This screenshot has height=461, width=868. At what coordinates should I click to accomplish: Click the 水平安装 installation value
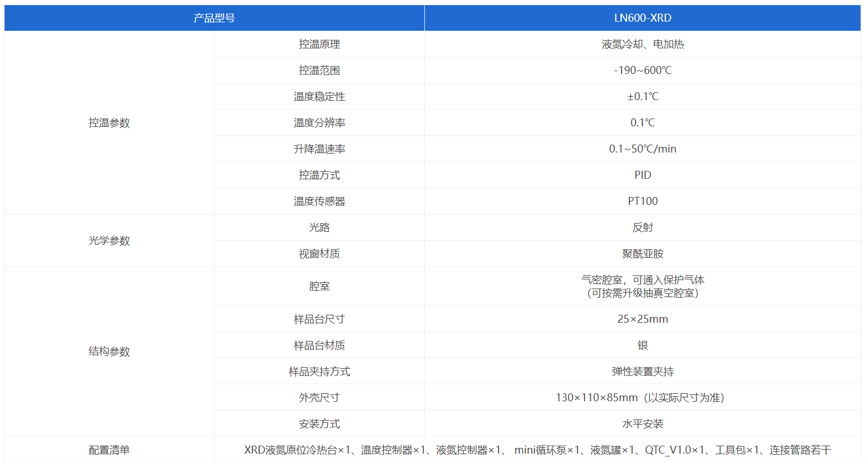[x=642, y=424]
